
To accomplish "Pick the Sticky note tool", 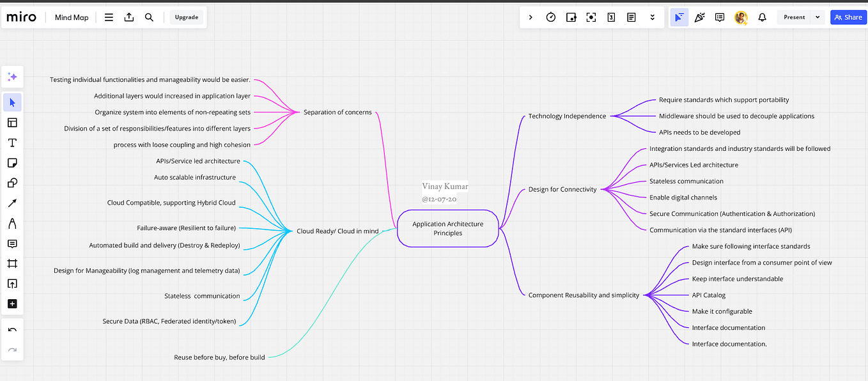I will 12,162.
